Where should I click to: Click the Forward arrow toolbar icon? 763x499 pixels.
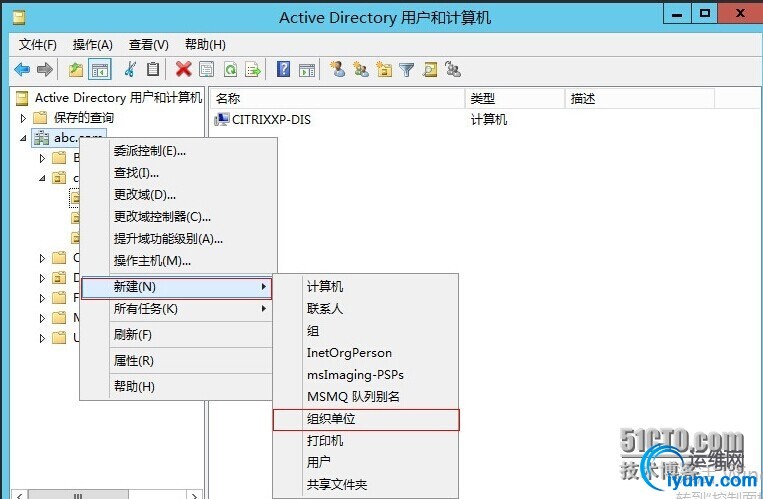click(45, 70)
